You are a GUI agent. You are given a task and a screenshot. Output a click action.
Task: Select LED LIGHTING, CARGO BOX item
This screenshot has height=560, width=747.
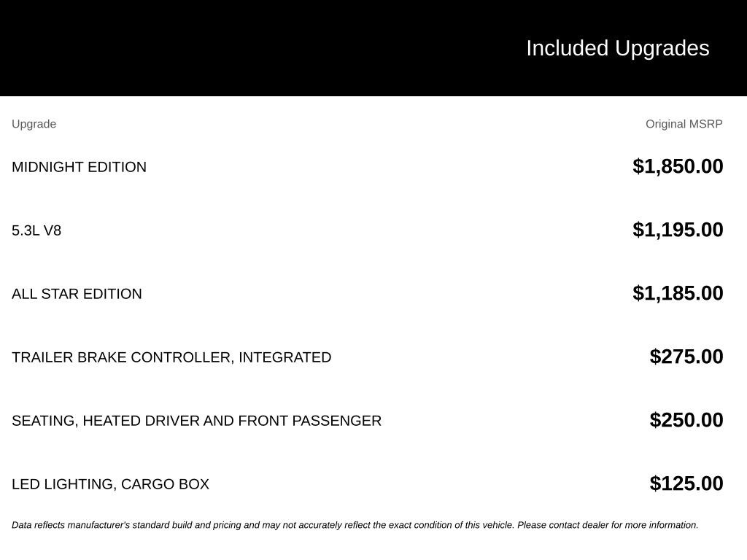click(x=111, y=484)
